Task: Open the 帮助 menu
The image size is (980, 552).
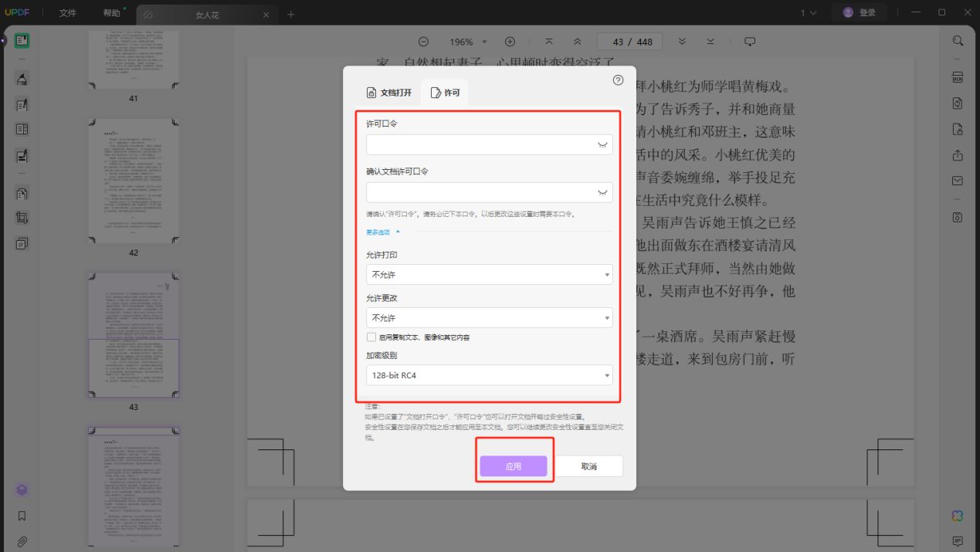Action: [112, 13]
